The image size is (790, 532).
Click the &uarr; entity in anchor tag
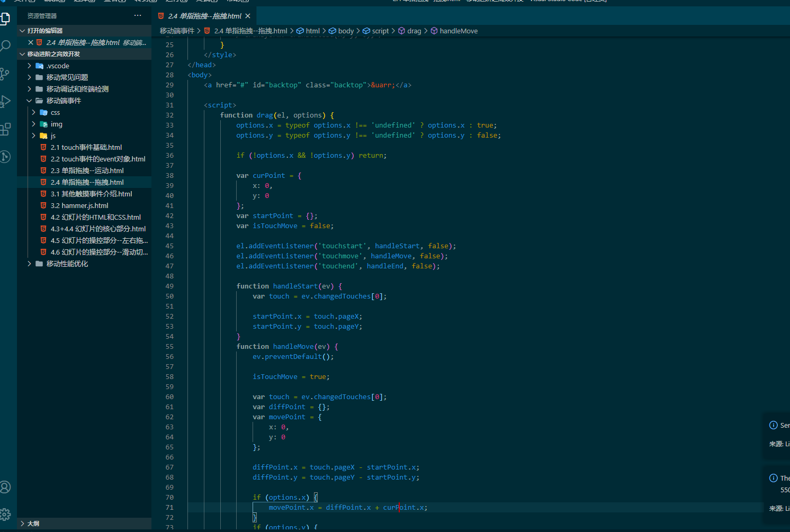click(383, 85)
